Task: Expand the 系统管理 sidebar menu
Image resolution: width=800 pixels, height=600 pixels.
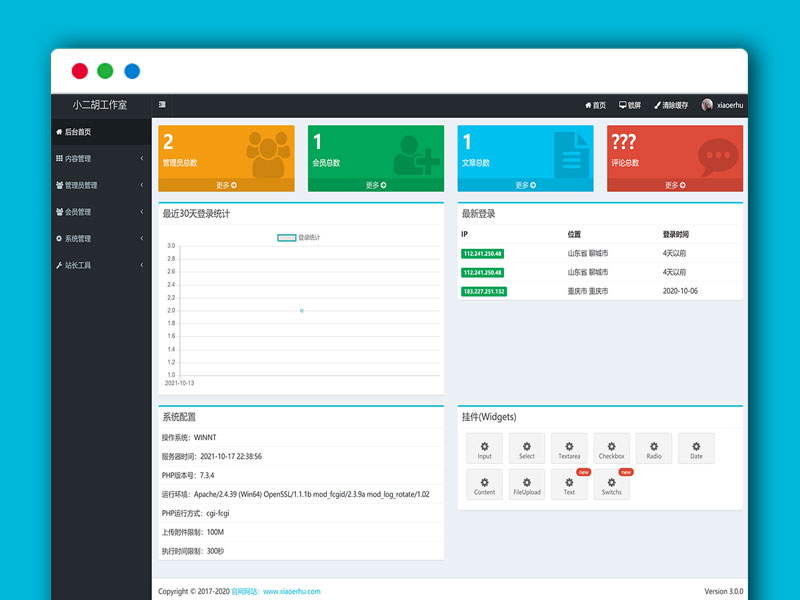Action: pyautogui.click(x=100, y=238)
